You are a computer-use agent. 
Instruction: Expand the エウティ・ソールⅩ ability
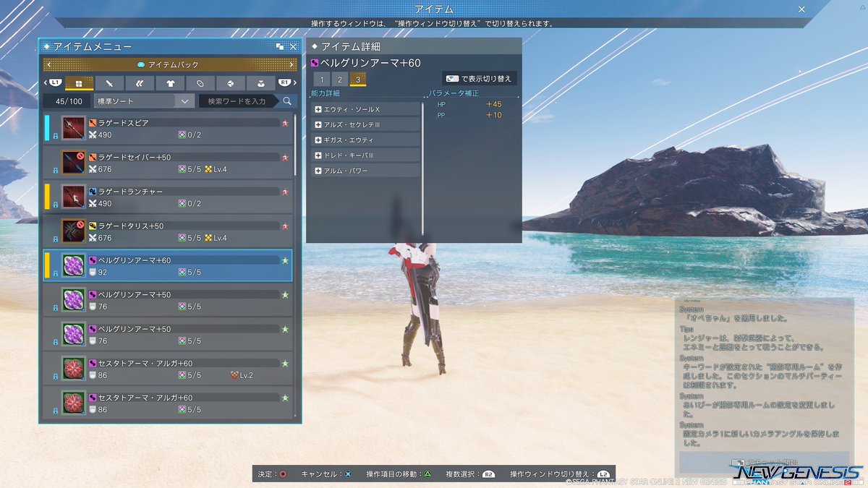(366, 109)
